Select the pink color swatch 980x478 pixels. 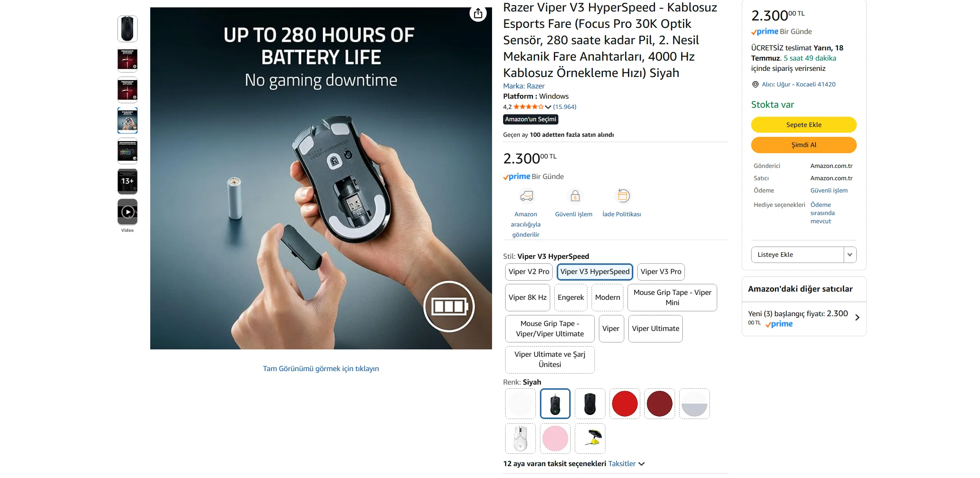coord(555,439)
